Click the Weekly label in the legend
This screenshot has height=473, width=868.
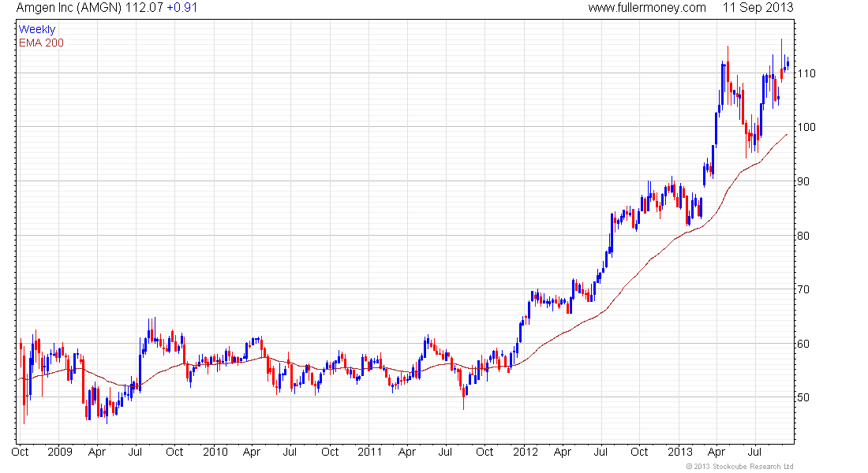[x=37, y=29]
